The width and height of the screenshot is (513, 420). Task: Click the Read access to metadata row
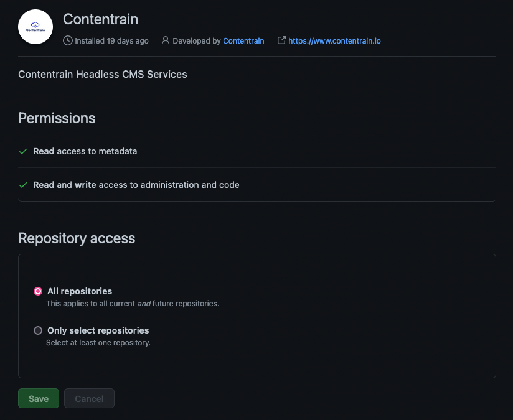pos(257,151)
